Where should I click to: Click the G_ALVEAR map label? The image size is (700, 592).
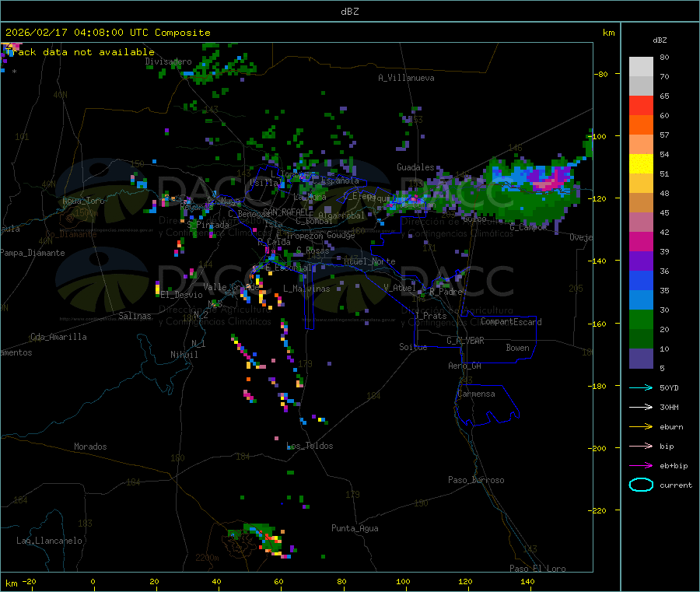465,341
